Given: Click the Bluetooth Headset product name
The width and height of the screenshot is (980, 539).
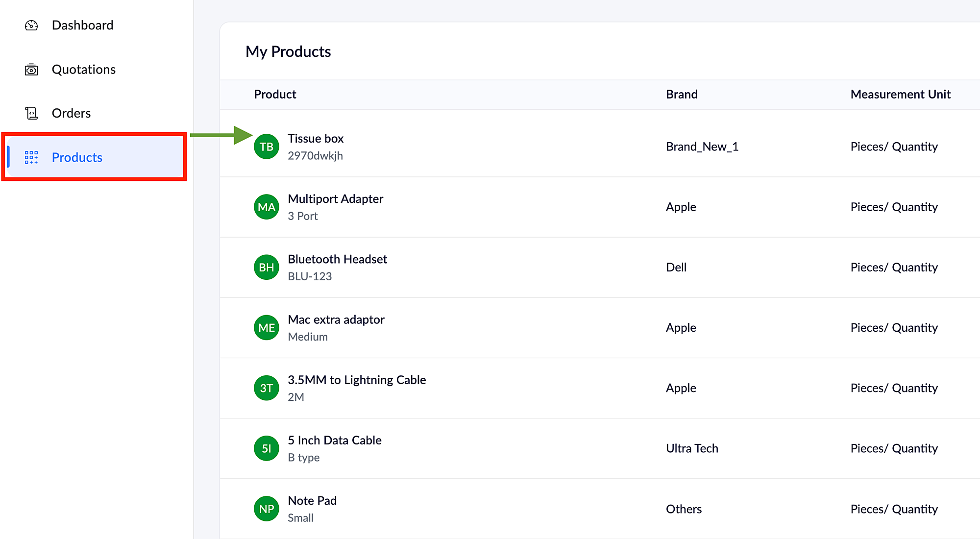Looking at the screenshot, I should tap(337, 259).
